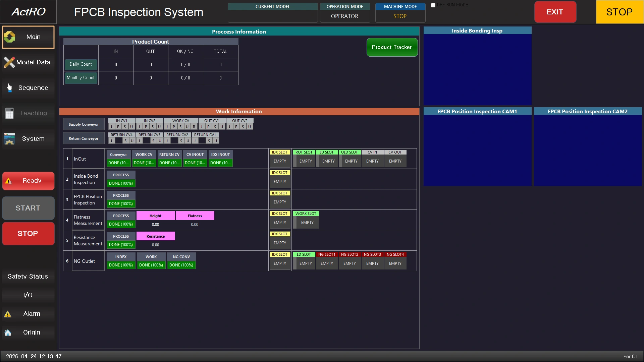Open the I/O menu item
The image size is (644, 362).
[28, 295]
